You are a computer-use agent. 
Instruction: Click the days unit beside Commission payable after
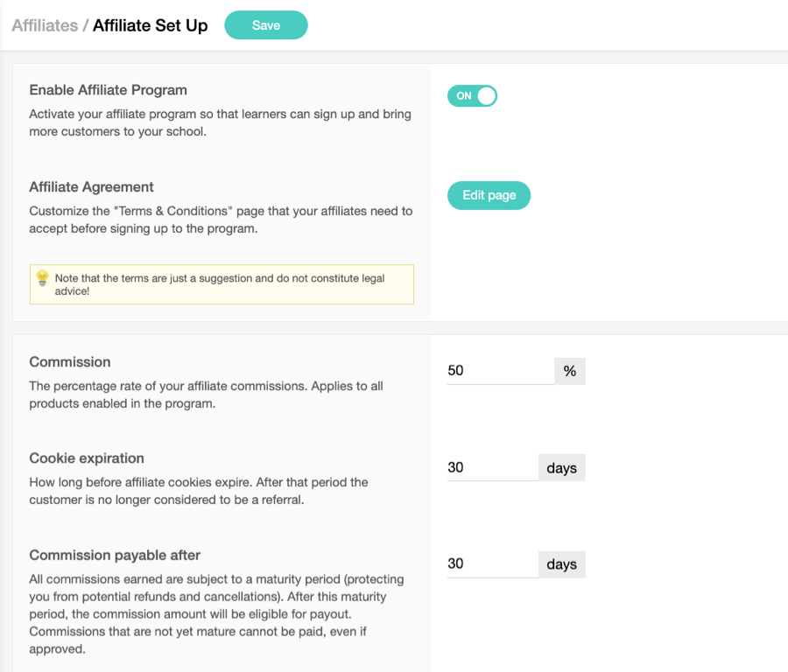point(562,564)
